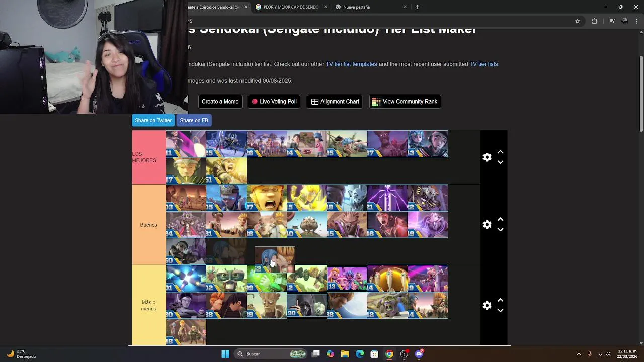Close the Episodios Sendokai tab
The width and height of the screenshot is (644, 362).
[x=246, y=7]
